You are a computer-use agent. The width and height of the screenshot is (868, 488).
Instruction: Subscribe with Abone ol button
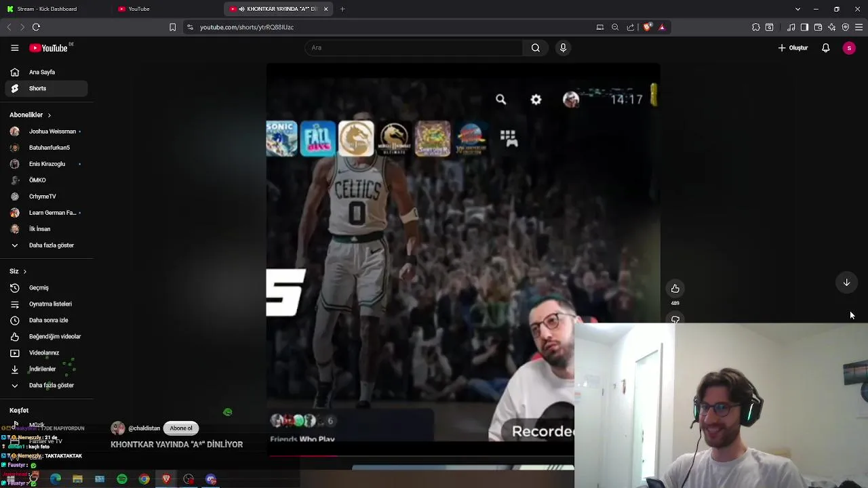point(181,428)
